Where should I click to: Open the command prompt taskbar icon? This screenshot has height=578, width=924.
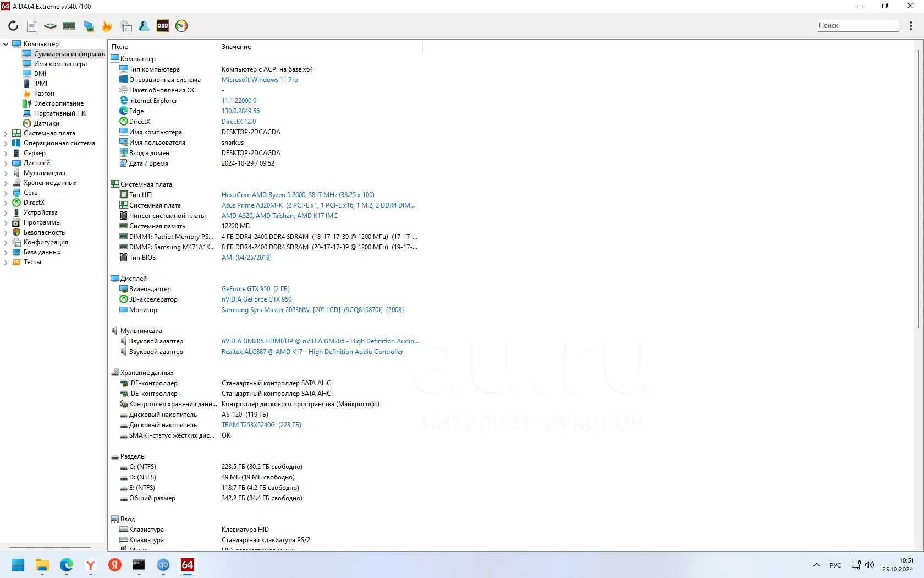pos(139,565)
